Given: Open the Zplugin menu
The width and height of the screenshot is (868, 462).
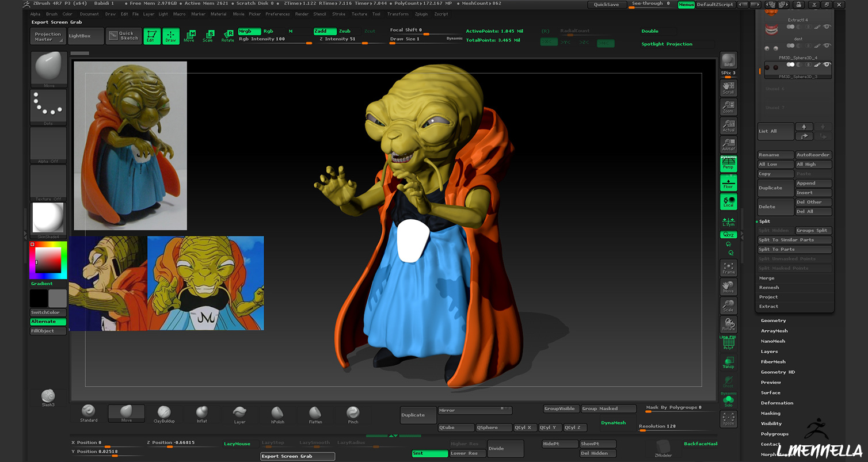Looking at the screenshot, I should [421, 14].
